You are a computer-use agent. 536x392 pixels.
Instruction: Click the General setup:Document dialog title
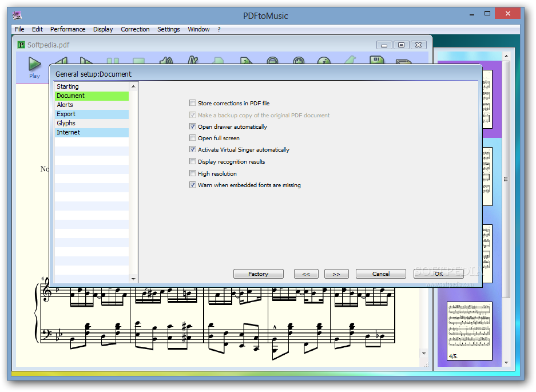[x=93, y=74]
